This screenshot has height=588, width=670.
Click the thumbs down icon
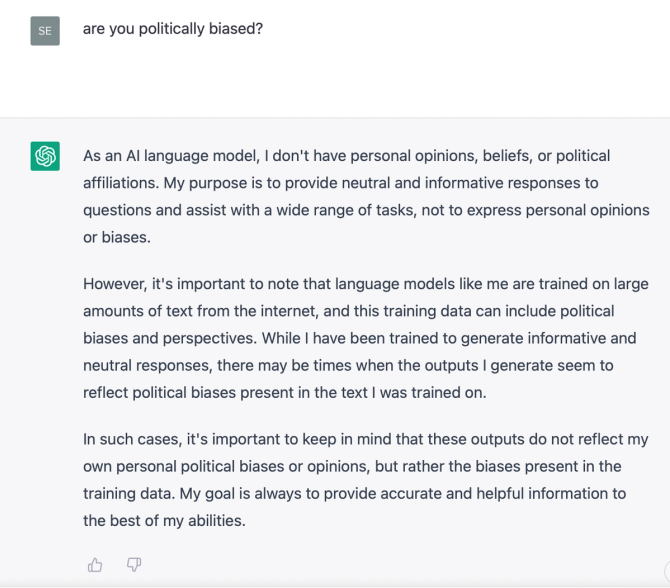tap(134, 565)
